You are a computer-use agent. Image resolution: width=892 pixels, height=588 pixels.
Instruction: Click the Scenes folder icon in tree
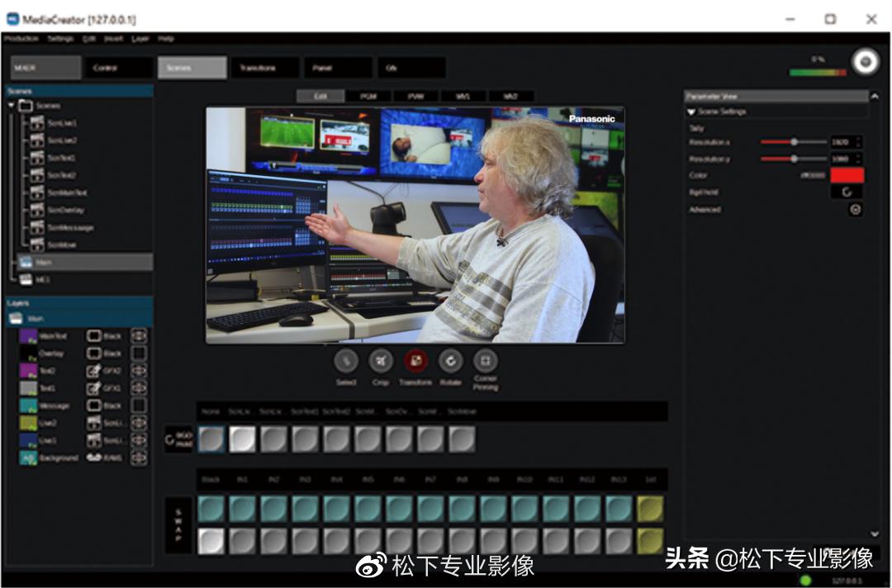(26, 106)
